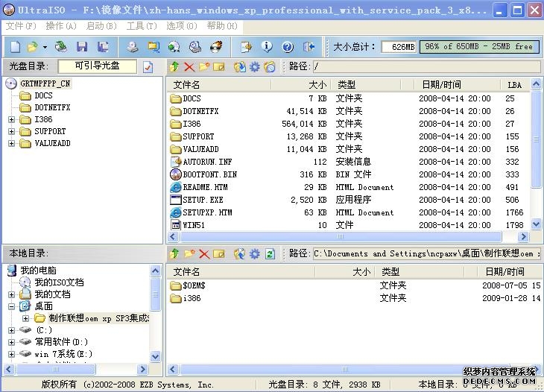Click down arrow of disc file list scrollbar
This screenshot has height=392, width=544.
(x=536, y=224)
